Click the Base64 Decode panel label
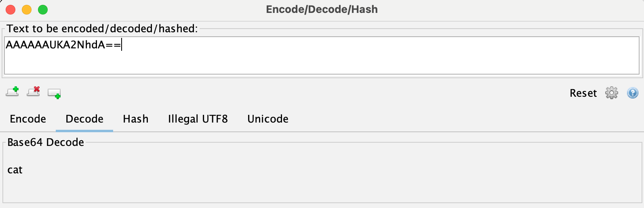This screenshot has height=208, width=644. (46, 142)
